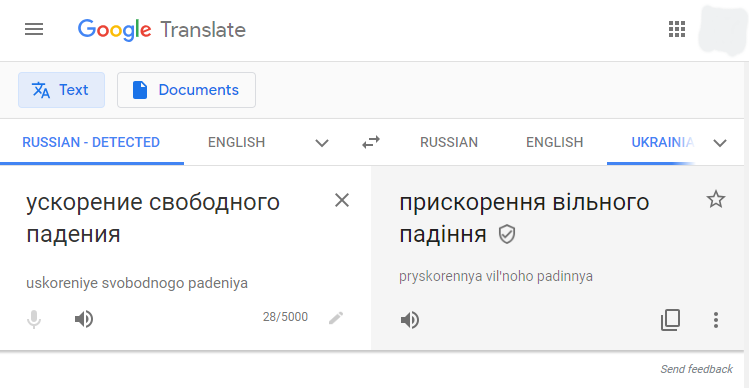The width and height of the screenshot is (749, 388).
Task: Expand the target language list chevron
Action: 720,142
